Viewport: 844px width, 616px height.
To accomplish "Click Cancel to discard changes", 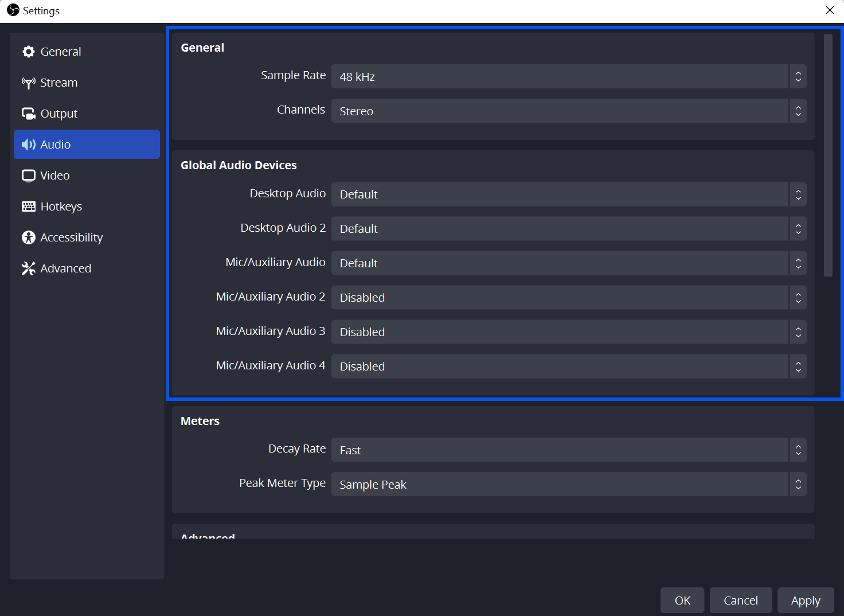I will [741, 601].
